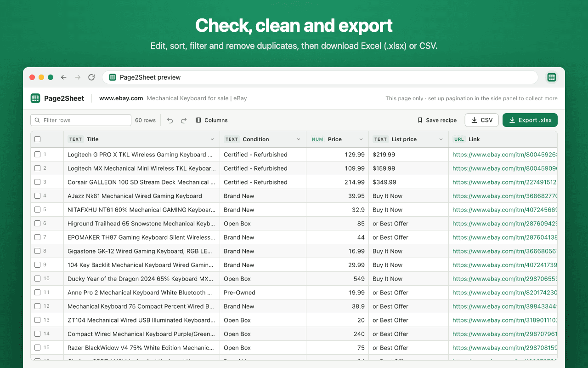Click the $349.99 list price cell
This screenshot has height=368, width=588.
tap(408, 182)
